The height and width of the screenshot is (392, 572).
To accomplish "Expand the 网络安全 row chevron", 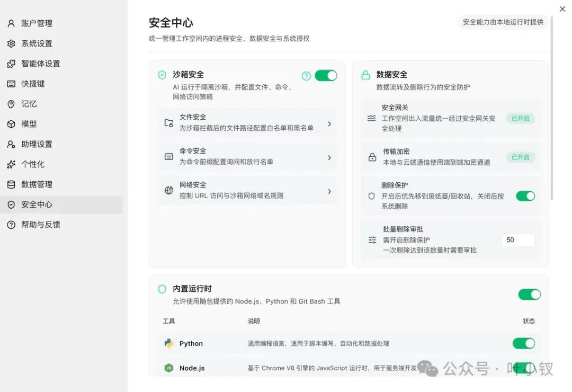I will [329, 191].
